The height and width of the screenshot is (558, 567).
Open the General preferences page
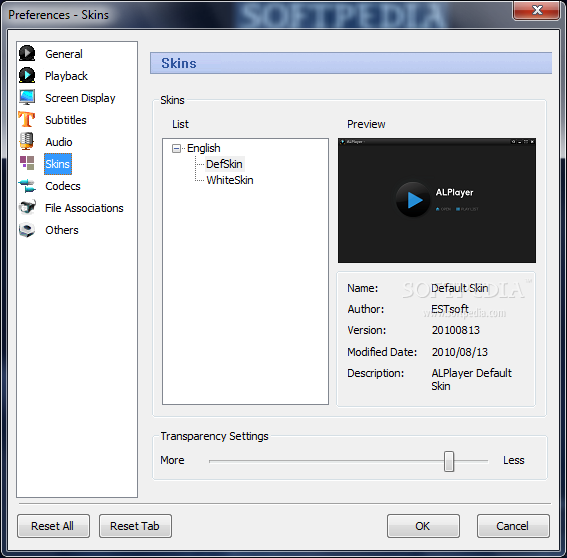point(64,54)
